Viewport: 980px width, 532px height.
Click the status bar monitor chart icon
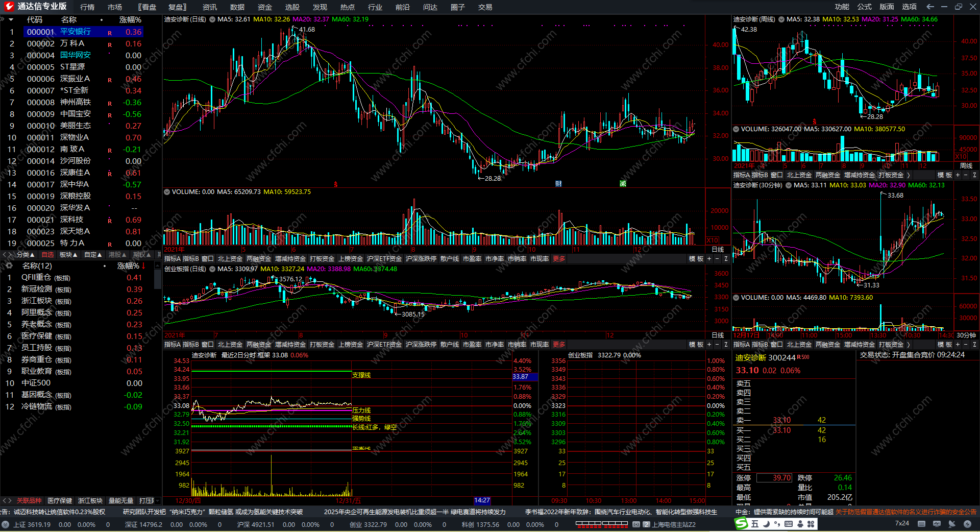click(x=937, y=524)
